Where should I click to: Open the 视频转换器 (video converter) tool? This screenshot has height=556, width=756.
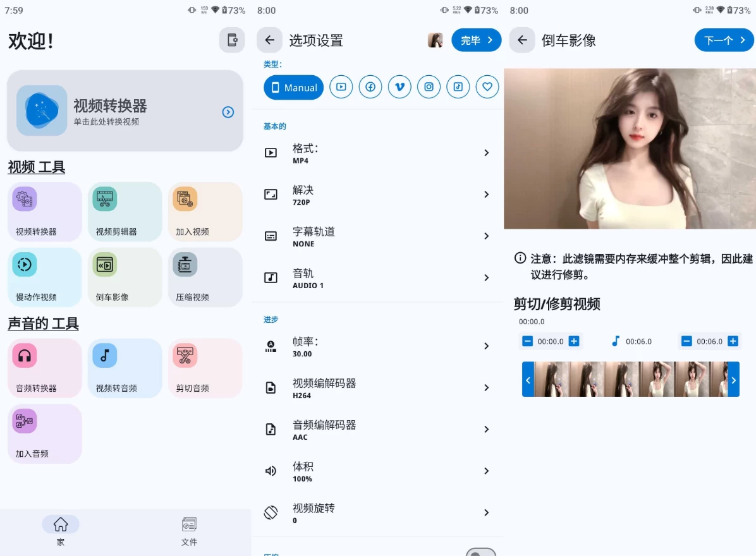pyautogui.click(x=44, y=212)
